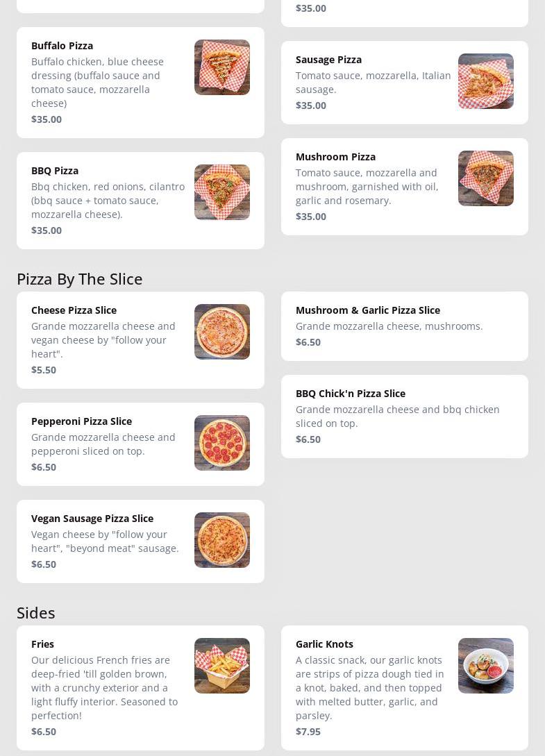Select the Garlic Knots item title
Image resolution: width=545 pixels, height=756 pixels.
tap(324, 644)
